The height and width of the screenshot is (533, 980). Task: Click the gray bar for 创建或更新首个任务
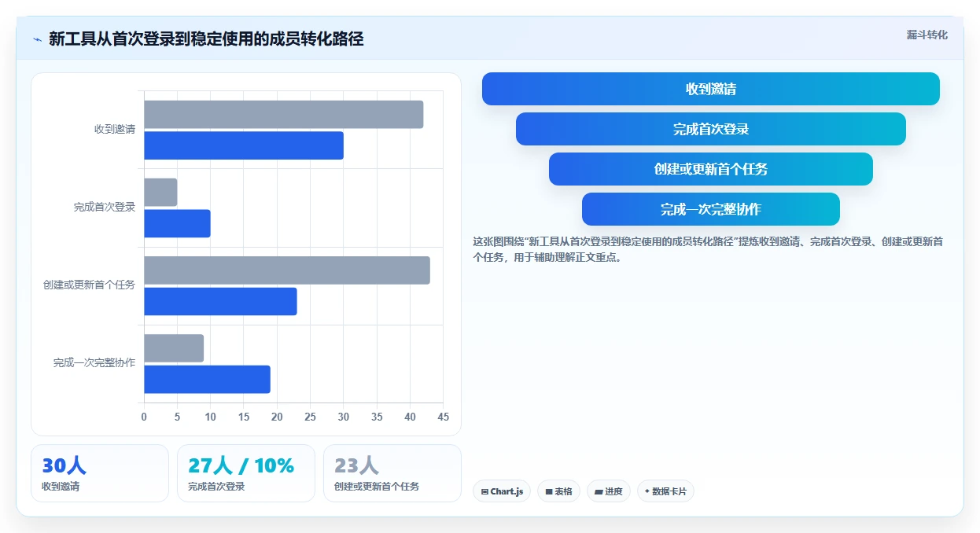[x=287, y=270]
